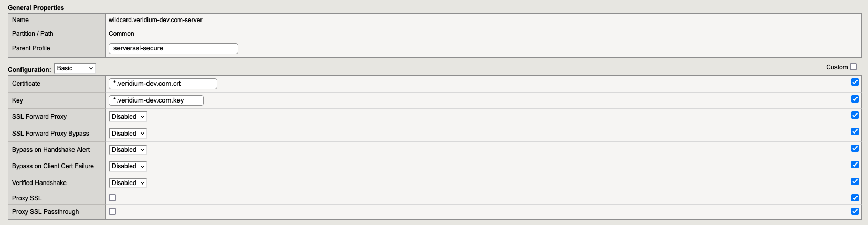The height and width of the screenshot is (225, 868).
Task: Uncheck custom checkbox for Bypass on Handshake Alert row
Action: click(x=855, y=148)
